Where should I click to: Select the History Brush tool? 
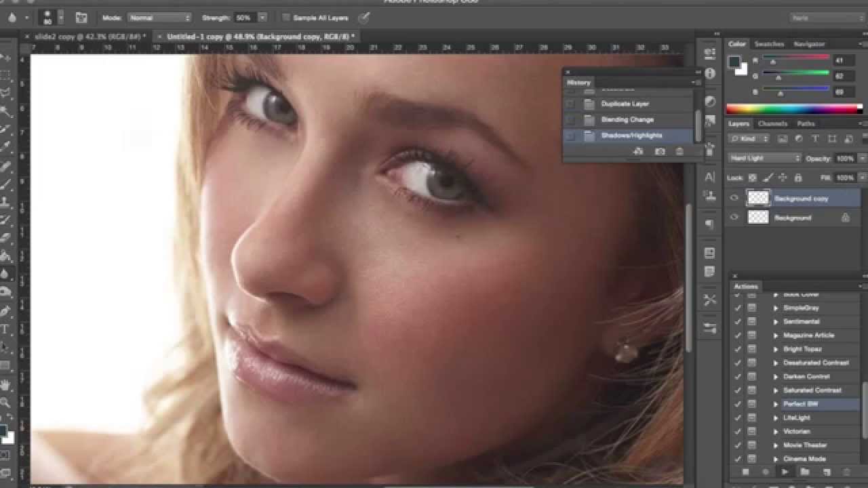pos(5,220)
